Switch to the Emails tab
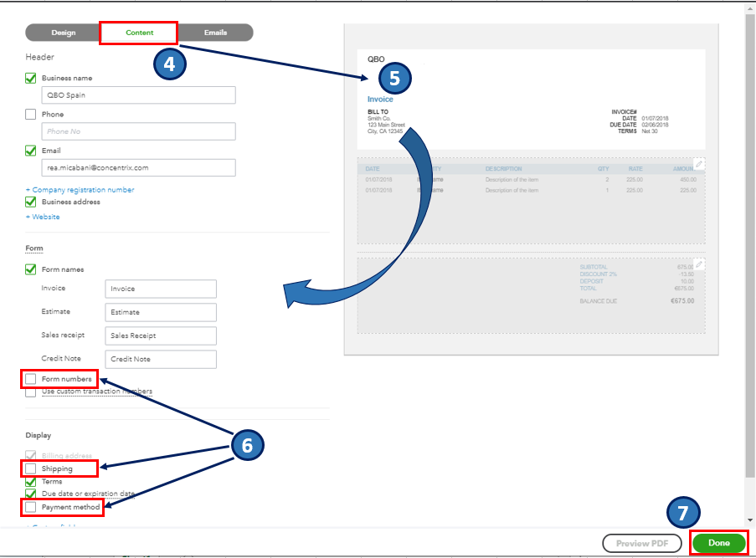 215,33
